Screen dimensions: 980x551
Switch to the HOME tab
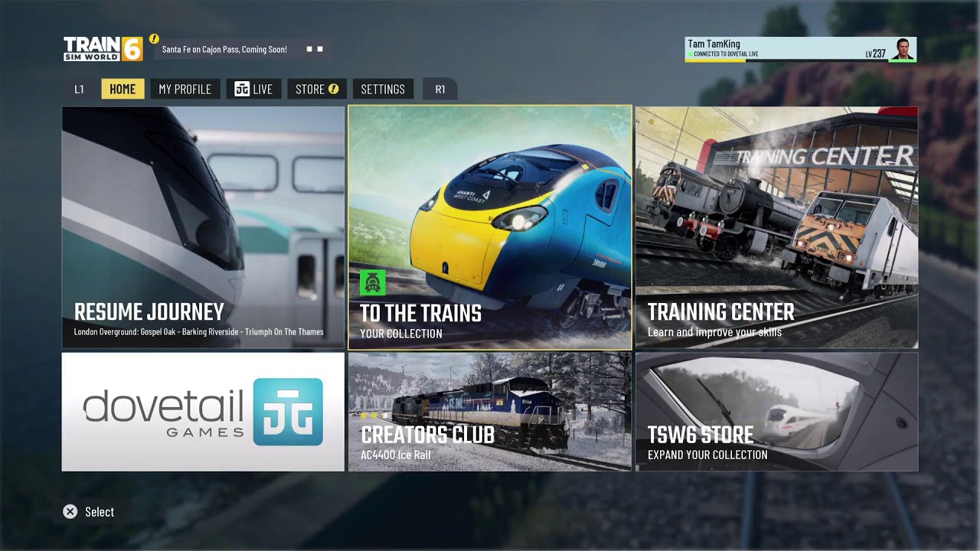click(122, 90)
